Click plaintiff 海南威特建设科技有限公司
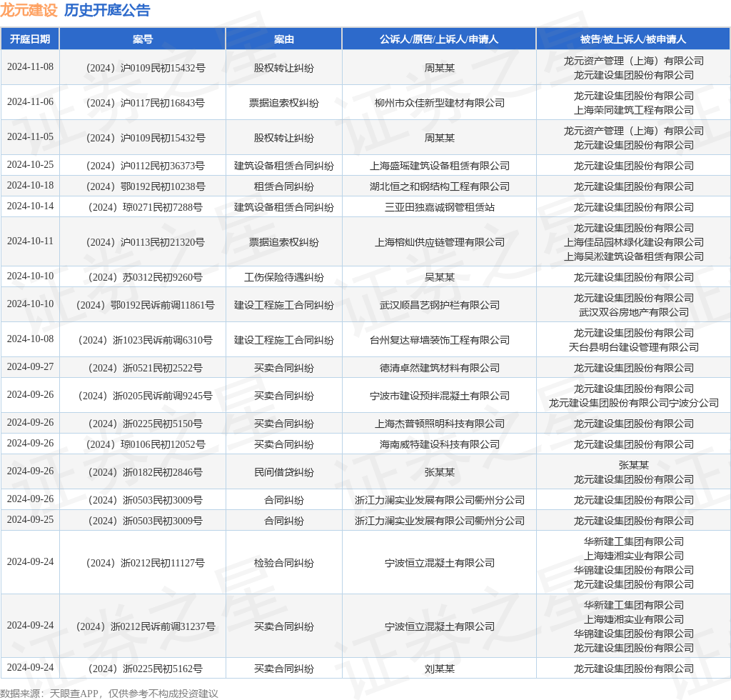Viewport: 731px width, 700px height. point(440,444)
